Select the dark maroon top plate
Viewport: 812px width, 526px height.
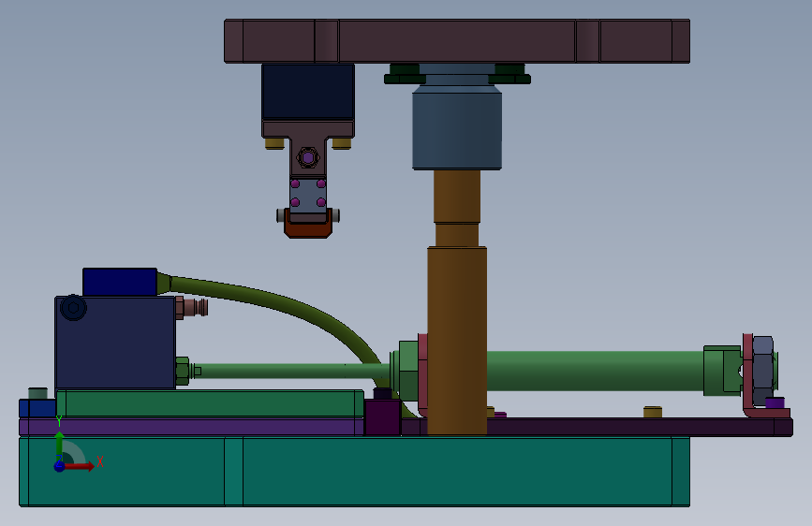coord(457,41)
